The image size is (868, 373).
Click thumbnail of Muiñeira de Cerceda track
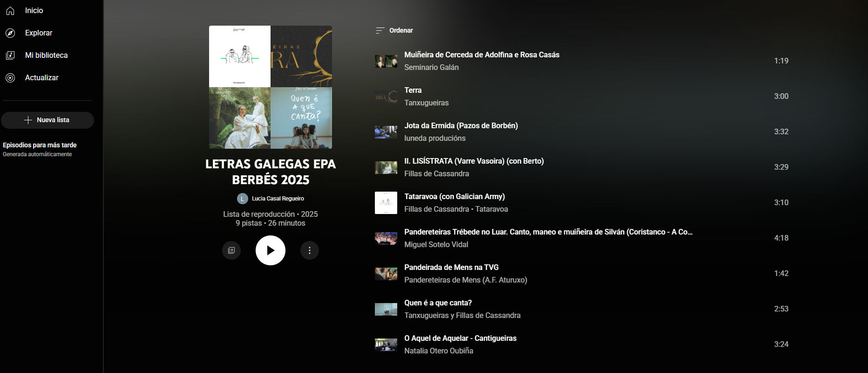(x=386, y=61)
